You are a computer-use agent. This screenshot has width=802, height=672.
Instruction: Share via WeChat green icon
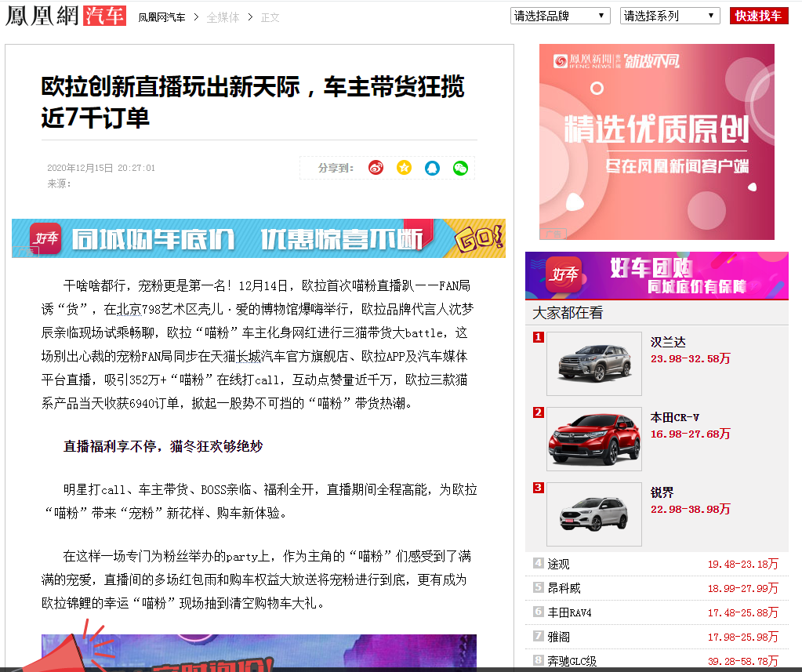click(460, 168)
